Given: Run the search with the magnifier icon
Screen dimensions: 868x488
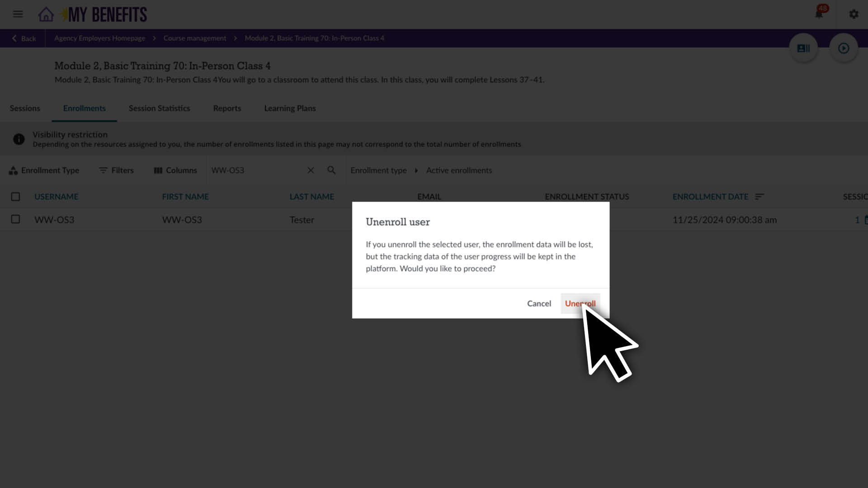Looking at the screenshot, I should point(331,170).
